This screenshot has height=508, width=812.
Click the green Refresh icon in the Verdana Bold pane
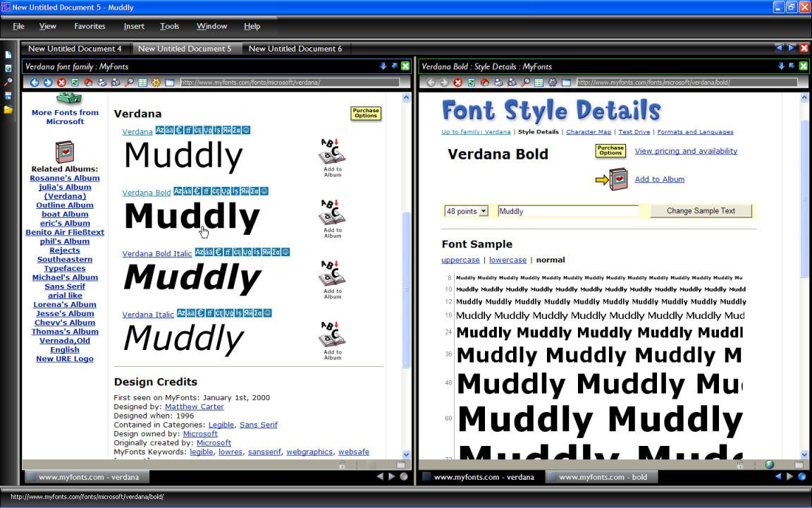pos(472,83)
